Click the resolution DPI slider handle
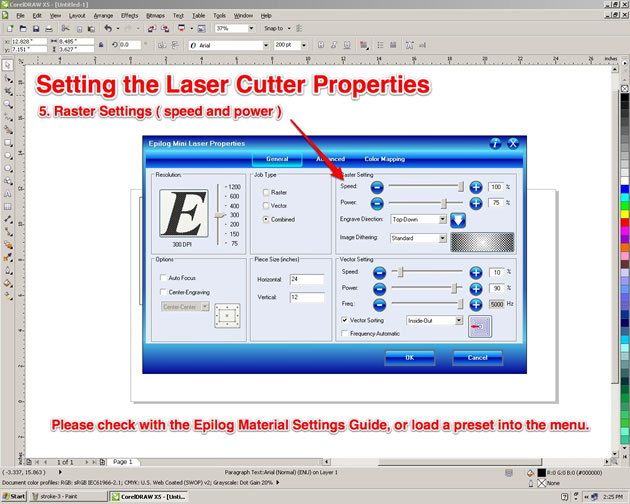 point(219,215)
